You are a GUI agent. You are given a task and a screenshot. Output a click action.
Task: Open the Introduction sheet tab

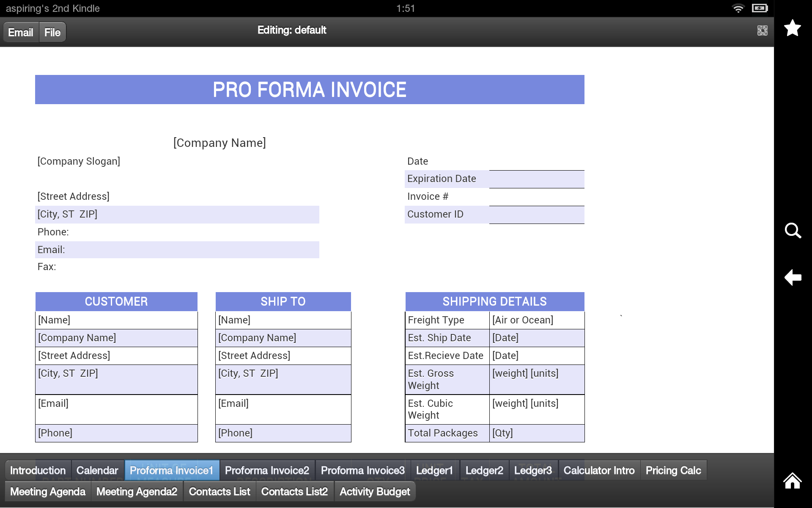pos(38,470)
